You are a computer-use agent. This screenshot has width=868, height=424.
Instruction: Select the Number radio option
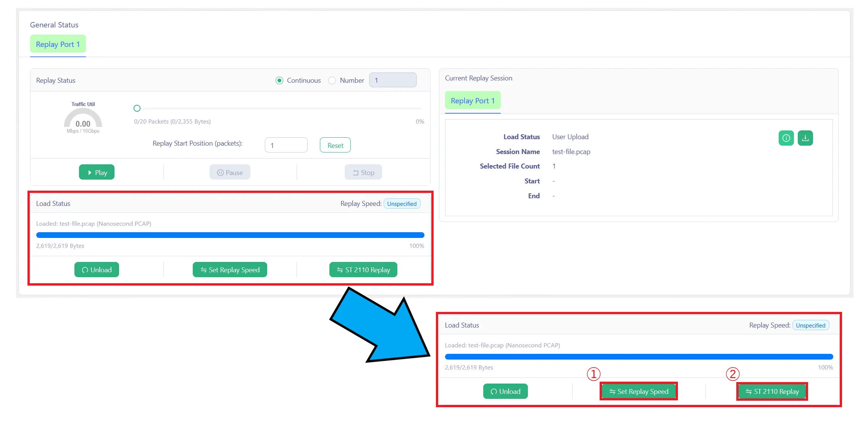(x=332, y=80)
